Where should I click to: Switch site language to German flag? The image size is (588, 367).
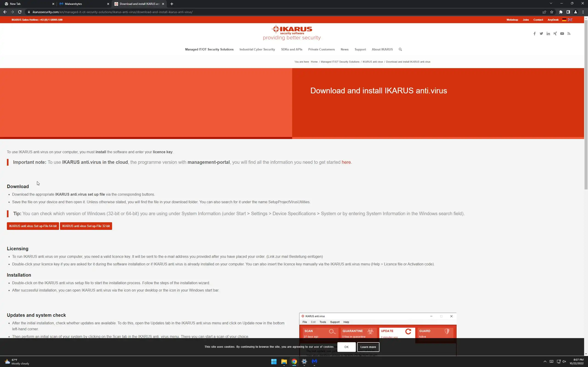pyautogui.click(x=564, y=20)
